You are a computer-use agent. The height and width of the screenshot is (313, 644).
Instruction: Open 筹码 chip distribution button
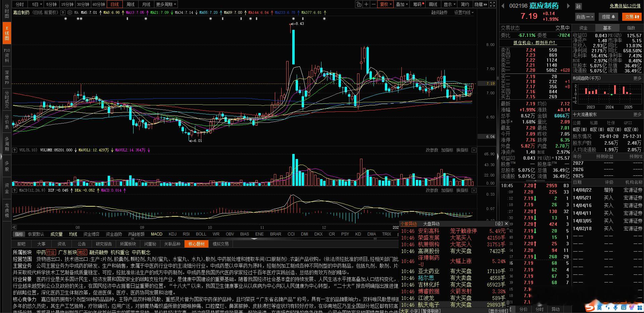pos(417,4)
